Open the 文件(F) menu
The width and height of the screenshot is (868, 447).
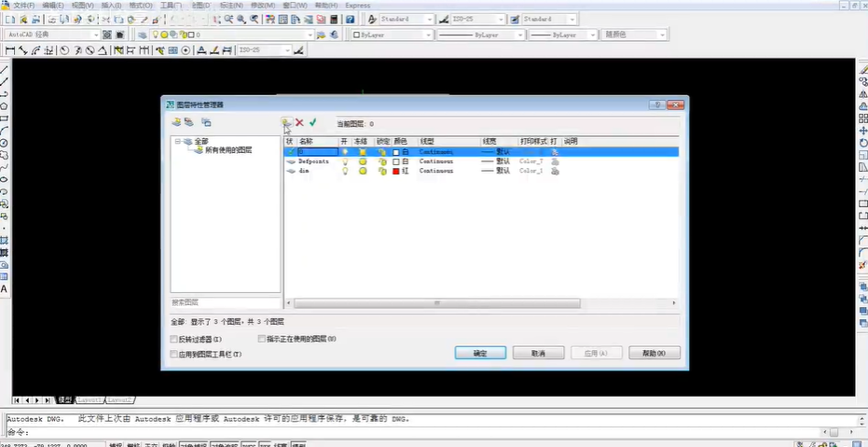(x=24, y=5)
